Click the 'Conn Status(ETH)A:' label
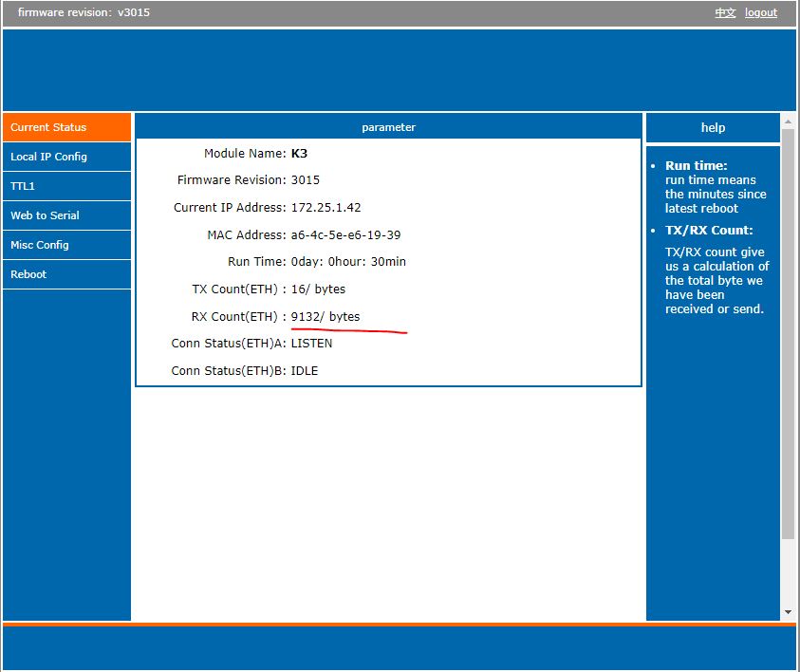This screenshot has height=672, width=800. [x=229, y=344]
